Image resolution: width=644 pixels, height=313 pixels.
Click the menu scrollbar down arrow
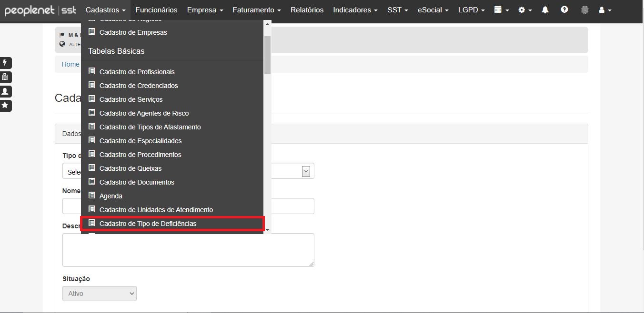tap(267, 230)
